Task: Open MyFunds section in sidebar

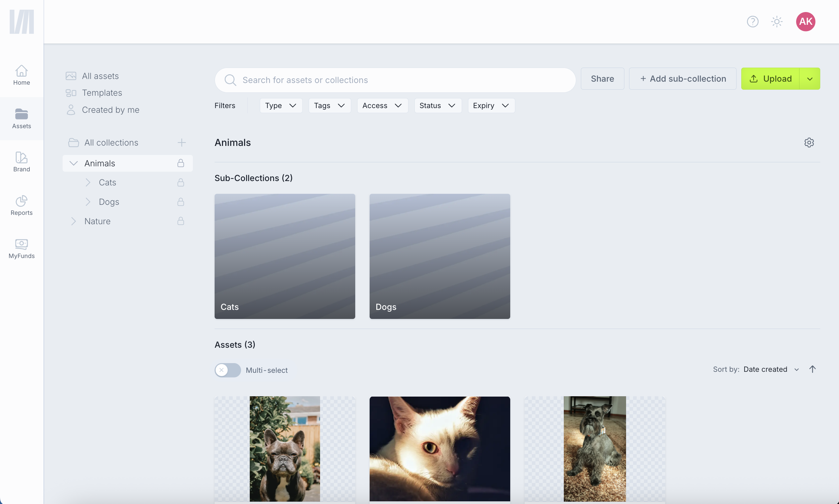Action: [21, 249]
